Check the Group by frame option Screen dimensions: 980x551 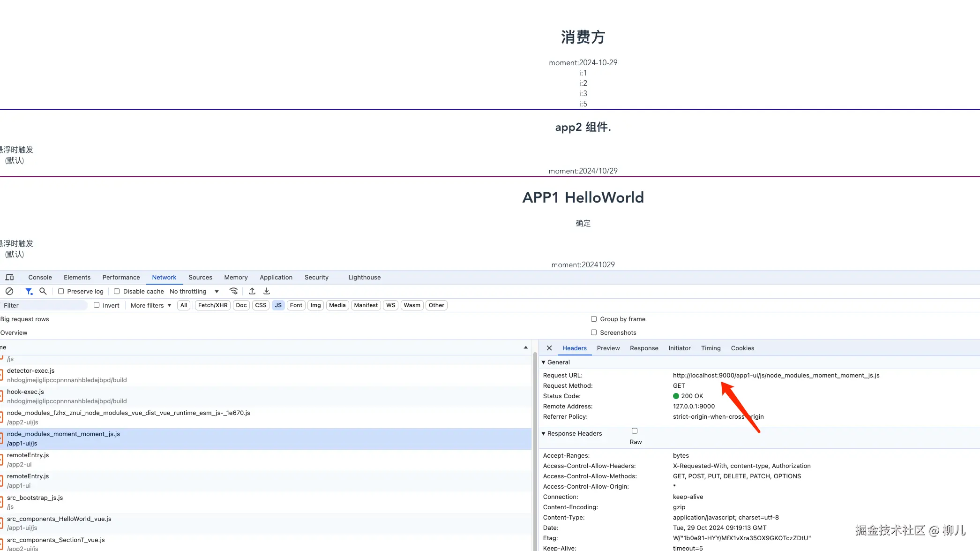tap(594, 319)
